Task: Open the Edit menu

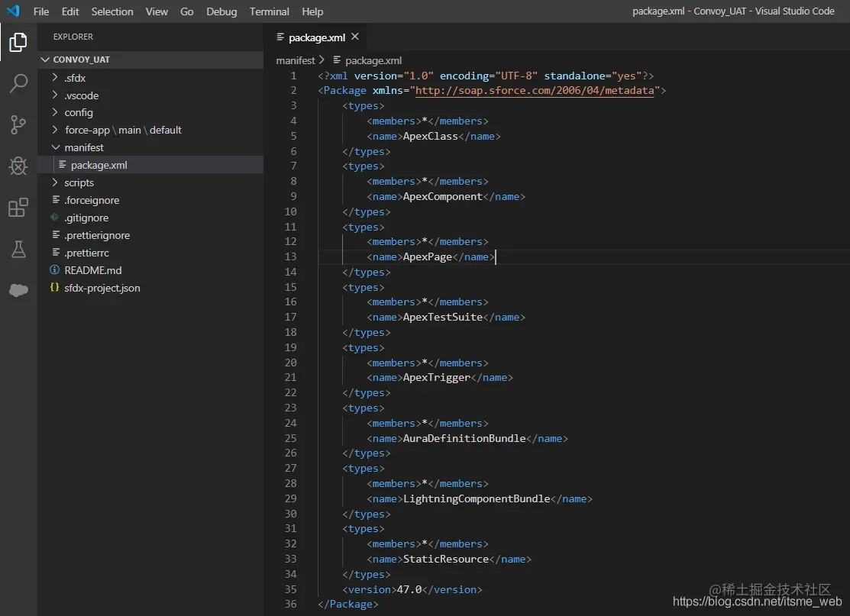Action: (x=70, y=11)
